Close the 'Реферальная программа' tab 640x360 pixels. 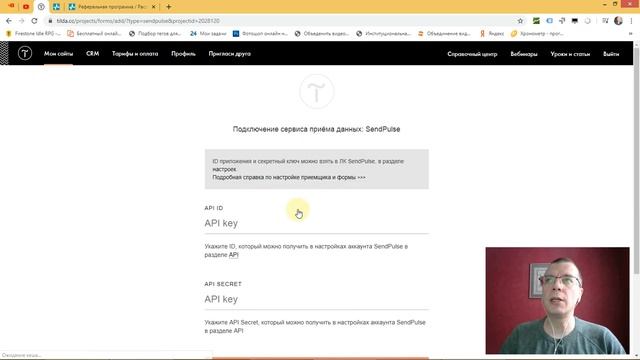153,7
